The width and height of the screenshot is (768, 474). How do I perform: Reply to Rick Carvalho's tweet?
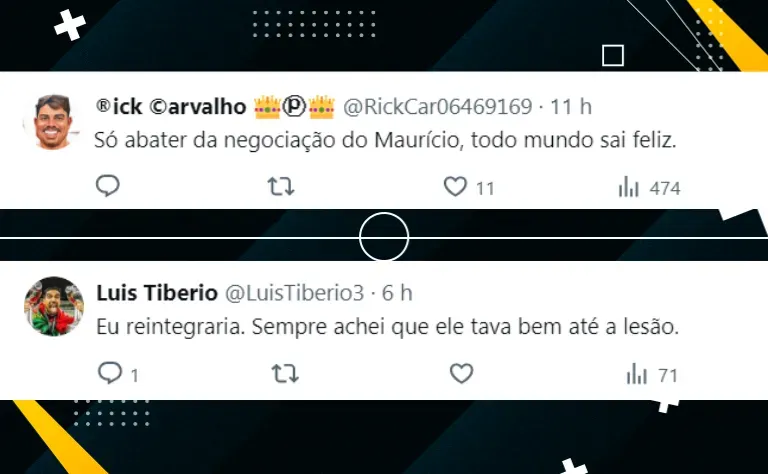pyautogui.click(x=107, y=186)
